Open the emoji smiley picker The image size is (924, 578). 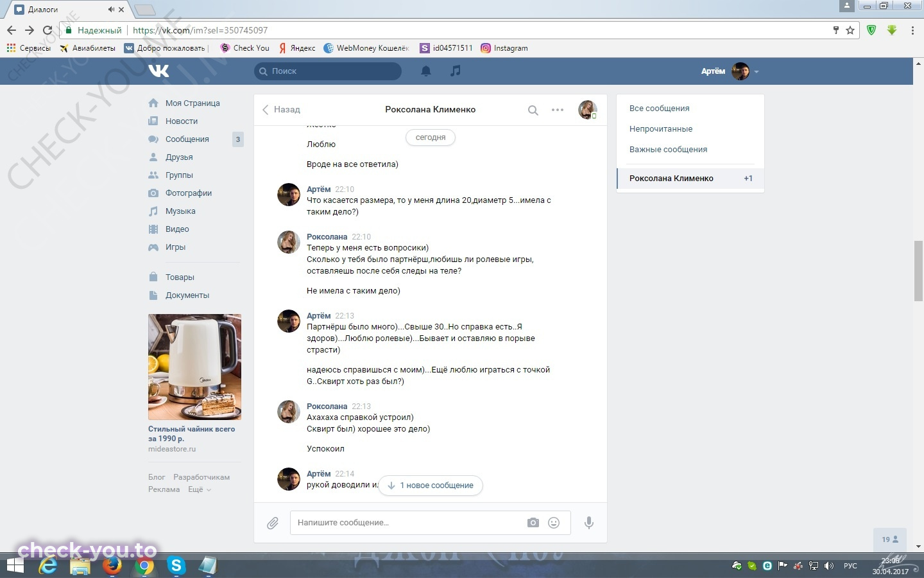point(554,523)
